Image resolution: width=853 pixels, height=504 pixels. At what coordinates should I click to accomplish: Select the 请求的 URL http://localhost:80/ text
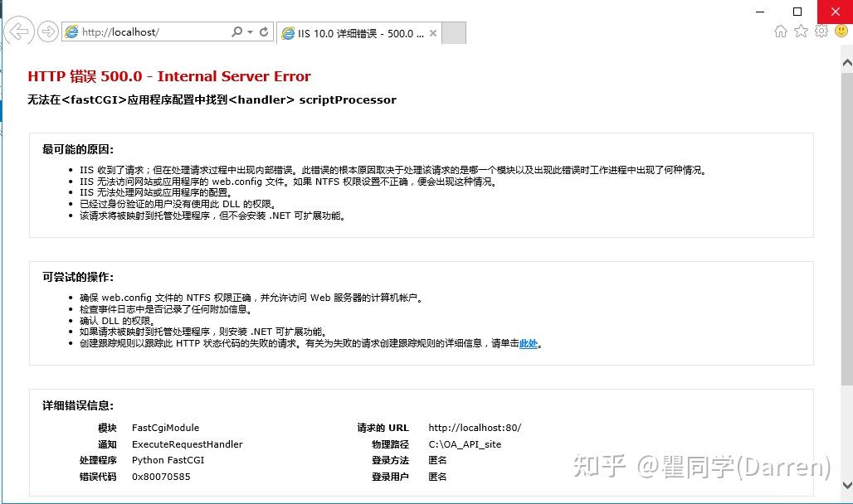[x=475, y=428]
